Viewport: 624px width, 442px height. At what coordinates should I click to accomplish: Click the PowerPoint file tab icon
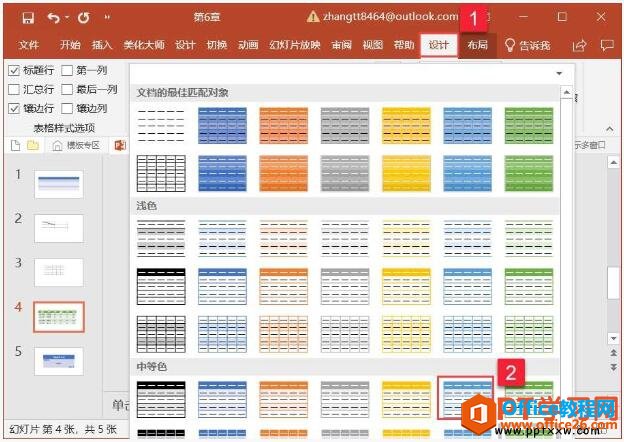tap(120, 145)
